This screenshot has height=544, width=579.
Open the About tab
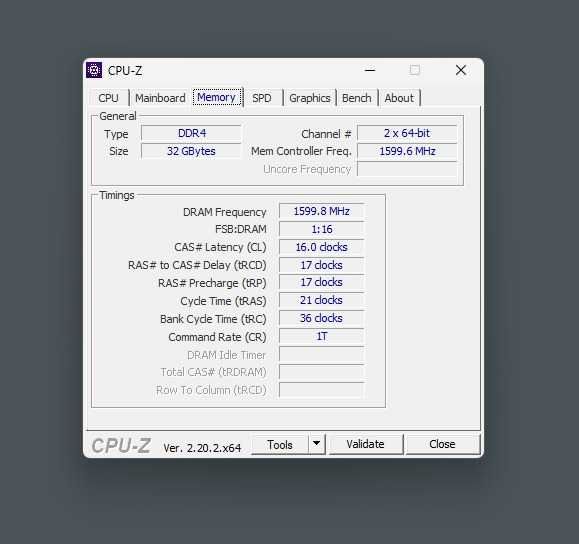(x=399, y=98)
